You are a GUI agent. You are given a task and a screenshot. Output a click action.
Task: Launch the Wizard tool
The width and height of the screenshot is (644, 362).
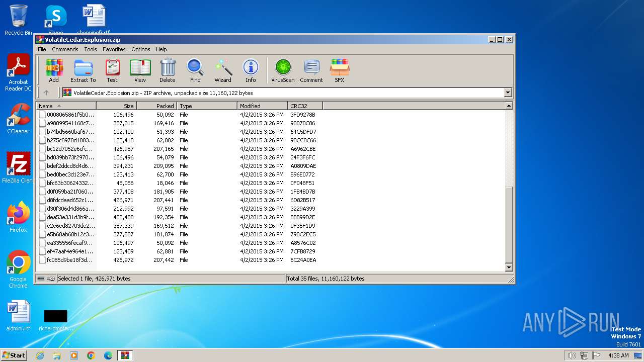(x=223, y=71)
